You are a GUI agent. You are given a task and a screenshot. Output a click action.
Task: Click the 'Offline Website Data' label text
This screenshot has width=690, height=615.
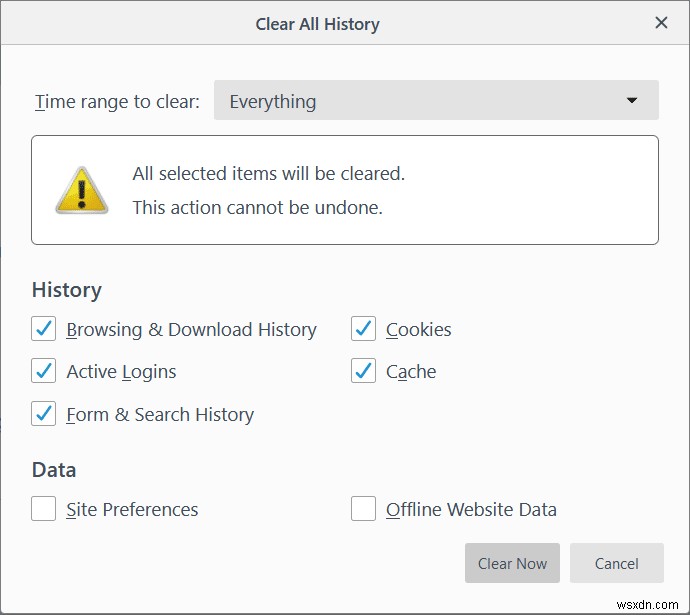pos(471,510)
